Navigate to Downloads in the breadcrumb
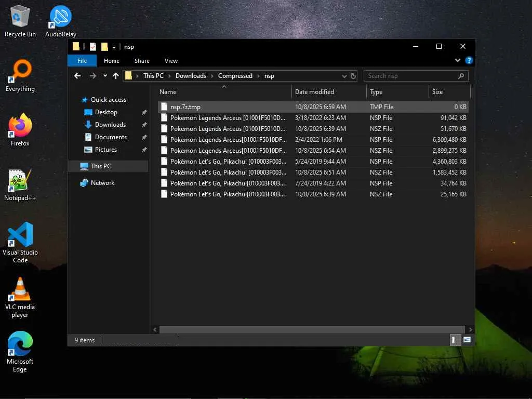The height and width of the screenshot is (399, 532). click(x=191, y=76)
